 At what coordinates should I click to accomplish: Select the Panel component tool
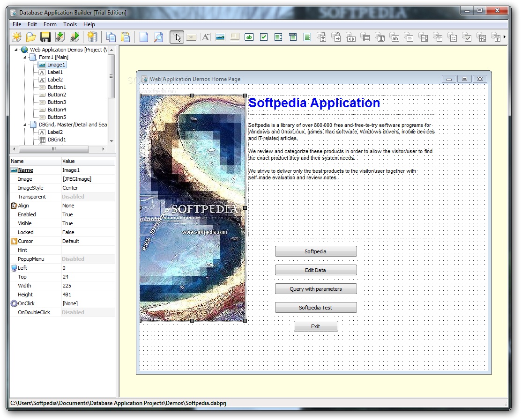pyautogui.click(x=235, y=37)
